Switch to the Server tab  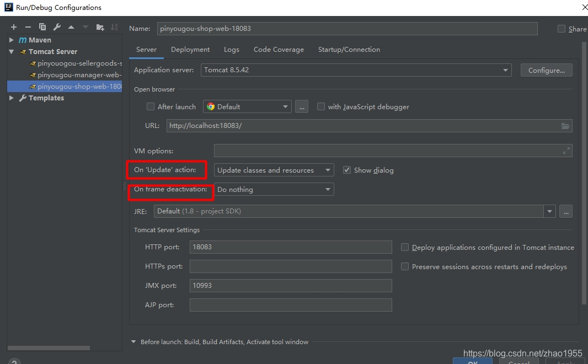(x=146, y=50)
